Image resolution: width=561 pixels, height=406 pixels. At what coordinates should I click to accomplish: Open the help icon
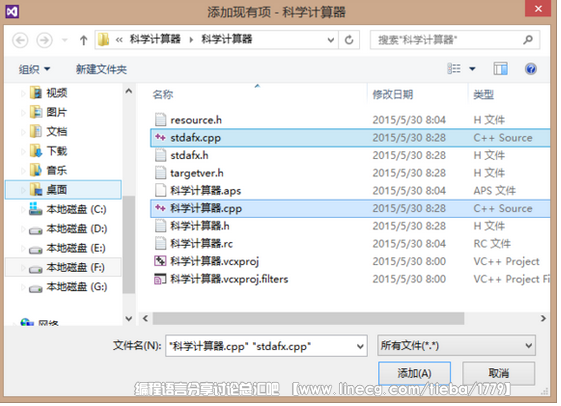point(531,68)
